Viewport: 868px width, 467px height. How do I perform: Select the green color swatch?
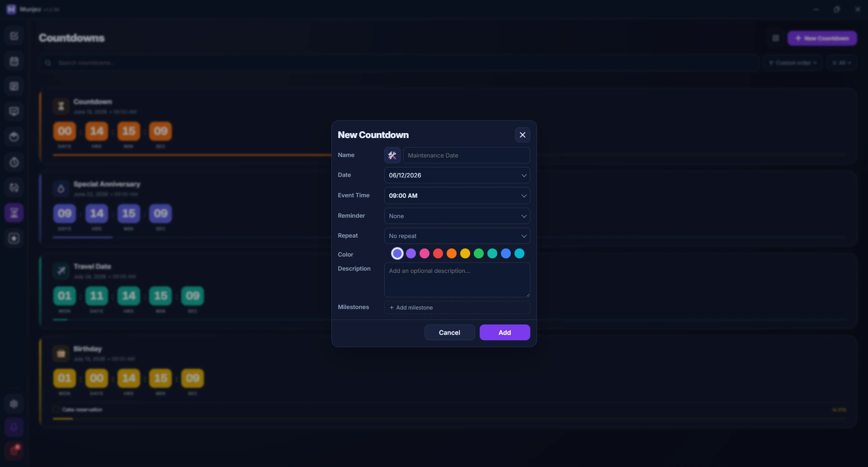[x=478, y=253]
